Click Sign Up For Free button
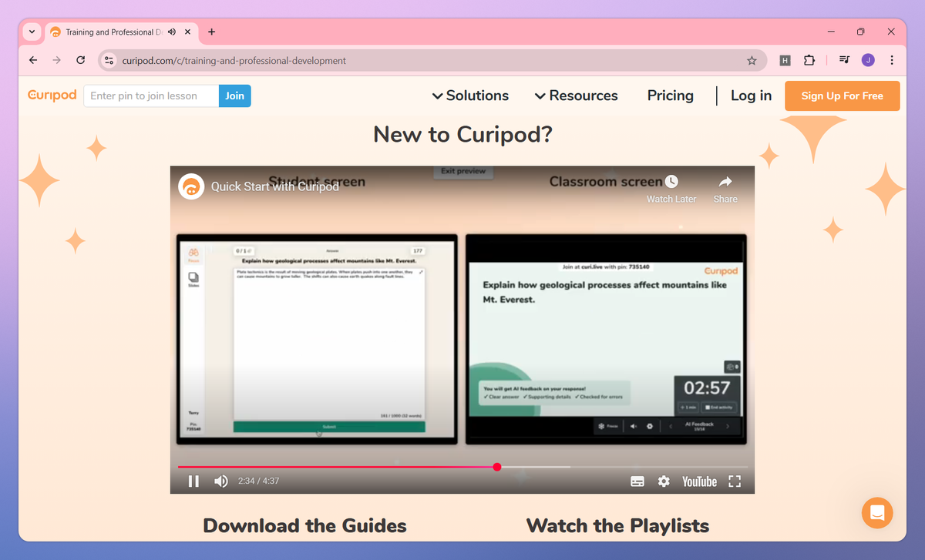This screenshot has height=560, width=925. click(x=843, y=96)
